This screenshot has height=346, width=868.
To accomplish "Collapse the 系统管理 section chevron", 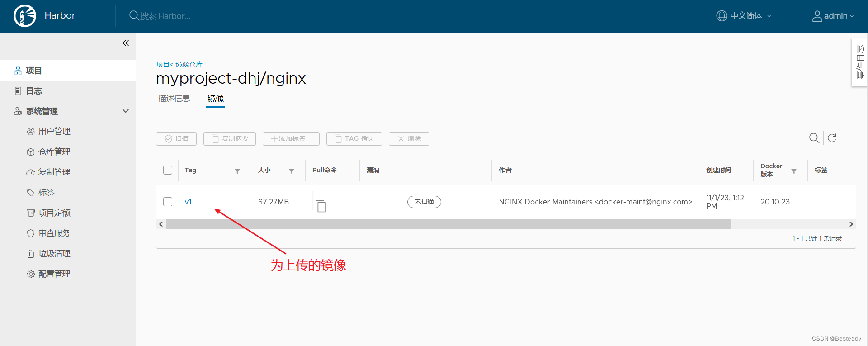I will coord(126,111).
